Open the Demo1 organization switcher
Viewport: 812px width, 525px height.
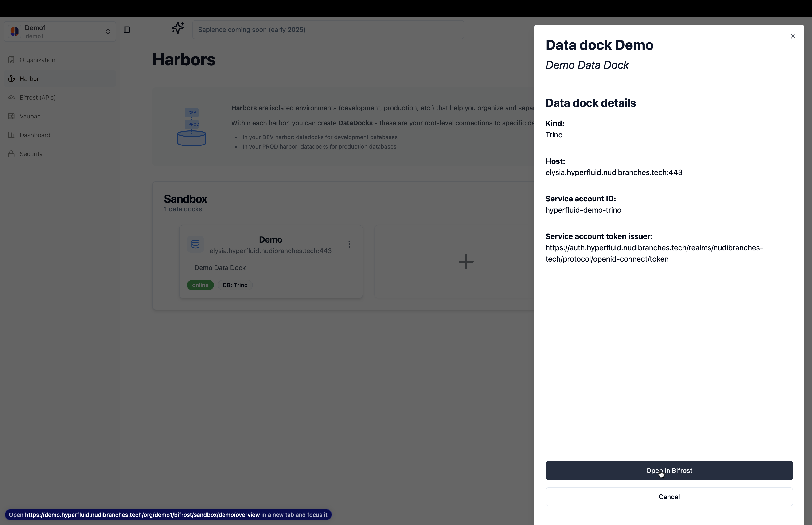point(60,32)
